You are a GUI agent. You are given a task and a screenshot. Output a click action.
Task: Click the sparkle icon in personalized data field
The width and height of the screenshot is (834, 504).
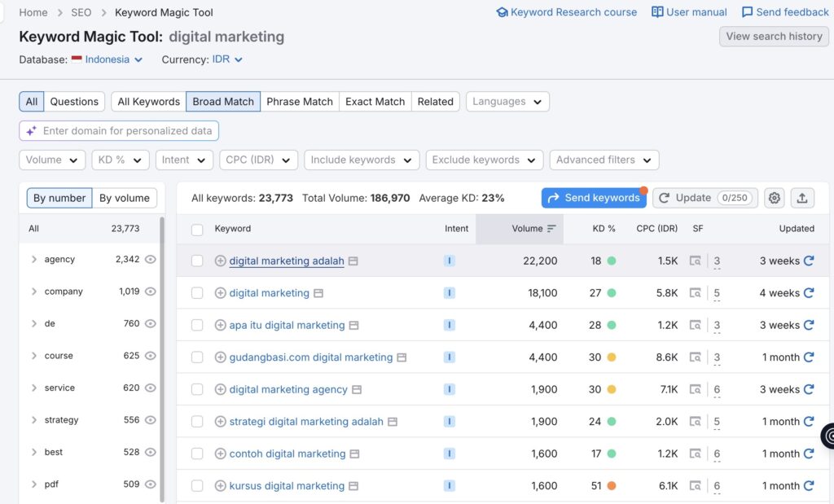(x=32, y=131)
